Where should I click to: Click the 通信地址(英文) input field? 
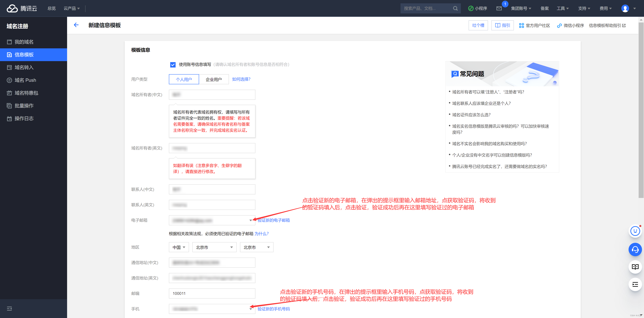(212, 278)
